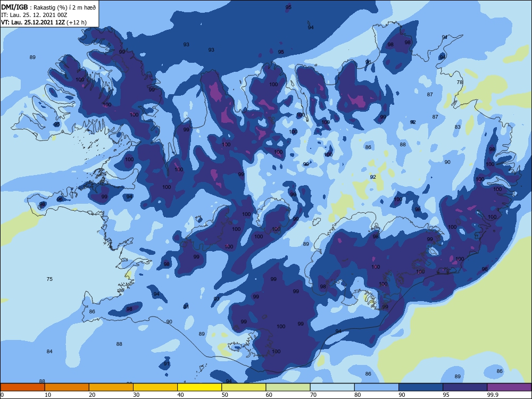Click the legend tick label '40'

pos(180,395)
